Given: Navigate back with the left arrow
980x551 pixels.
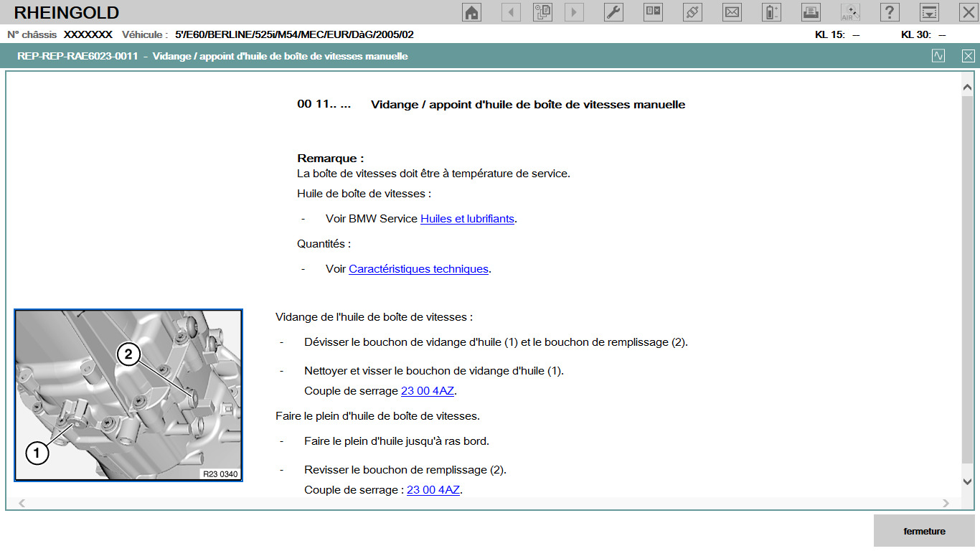Looking at the screenshot, I should tap(511, 12).
